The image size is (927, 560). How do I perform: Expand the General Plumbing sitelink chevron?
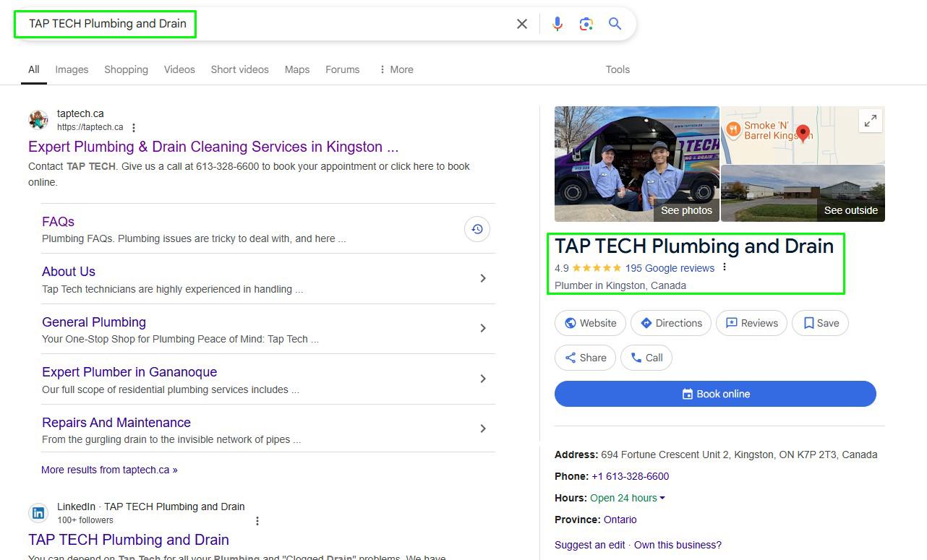pyautogui.click(x=483, y=328)
